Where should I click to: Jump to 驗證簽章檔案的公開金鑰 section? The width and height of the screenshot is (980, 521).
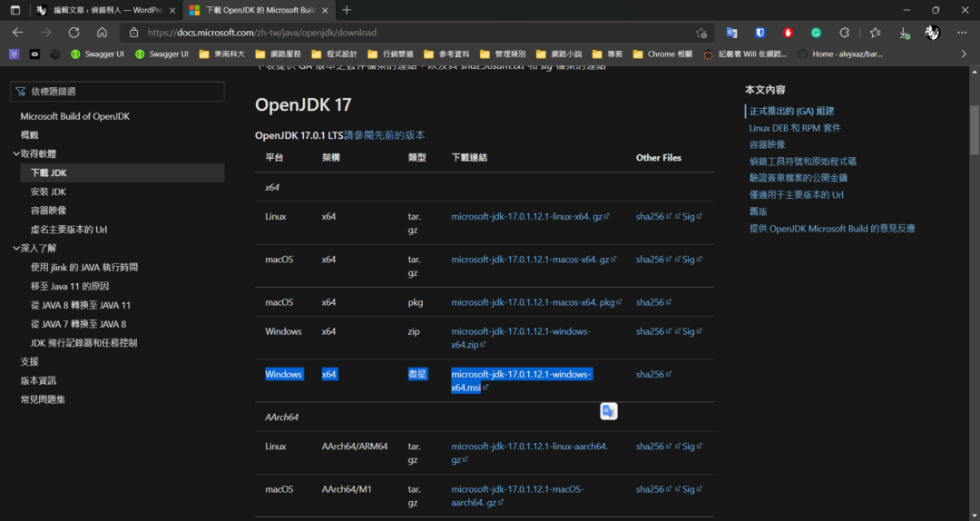[x=799, y=178]
